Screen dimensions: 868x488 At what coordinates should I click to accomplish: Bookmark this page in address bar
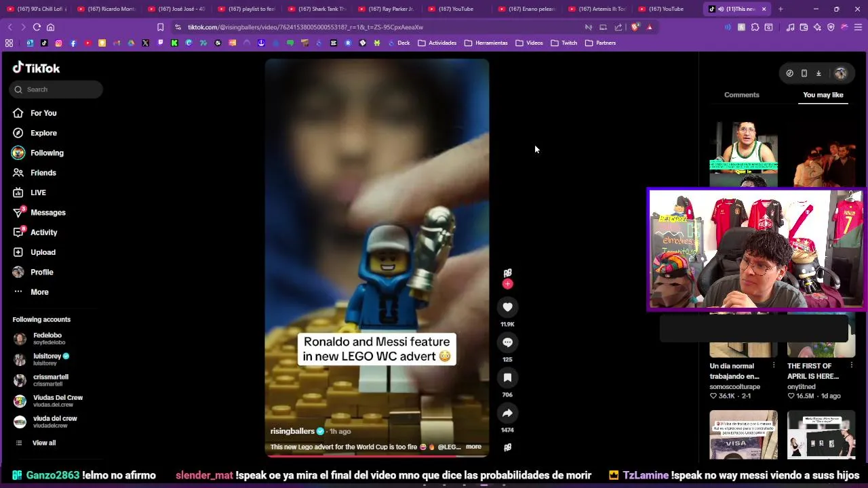coord(160,27)
